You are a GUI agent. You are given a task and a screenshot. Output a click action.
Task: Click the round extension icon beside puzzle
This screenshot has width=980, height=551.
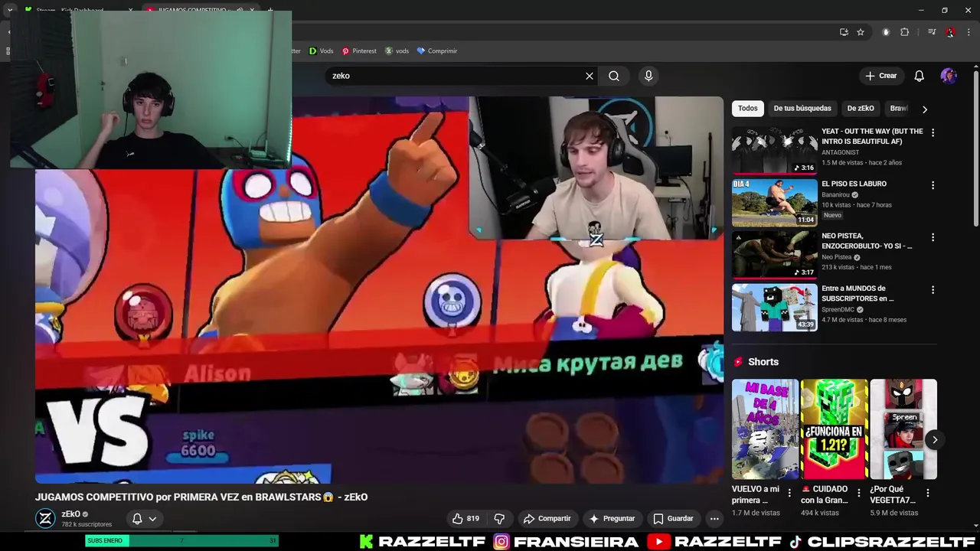[x=886, y=32]
